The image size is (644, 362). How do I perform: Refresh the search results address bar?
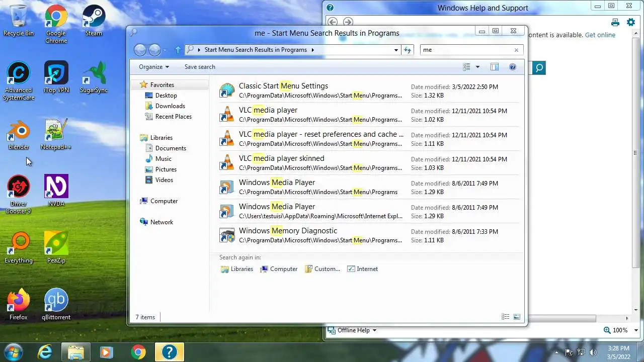[x=408, y=50]
